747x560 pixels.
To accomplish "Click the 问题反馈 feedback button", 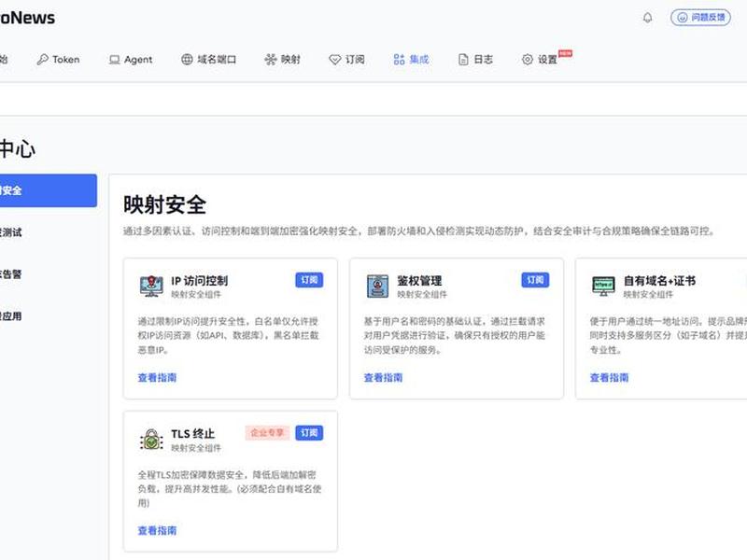I will [x=700, y=18].
